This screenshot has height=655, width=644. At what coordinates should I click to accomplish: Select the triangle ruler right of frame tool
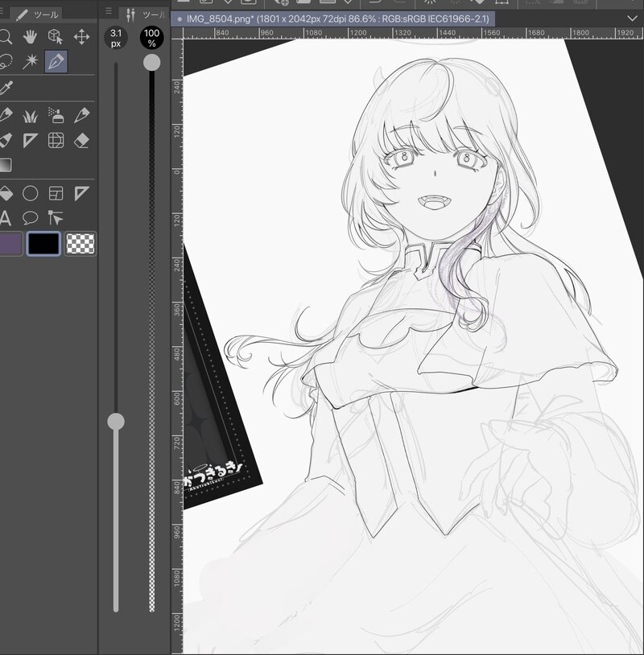point(81,193)
